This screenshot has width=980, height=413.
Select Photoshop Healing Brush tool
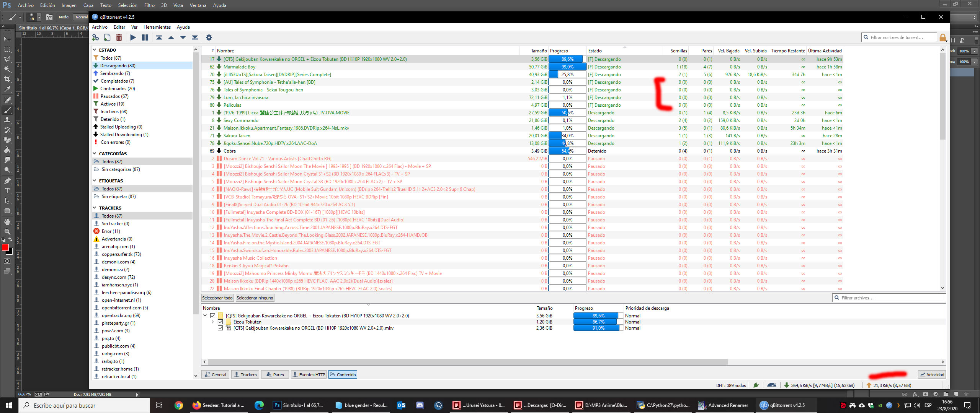(7, 100)
